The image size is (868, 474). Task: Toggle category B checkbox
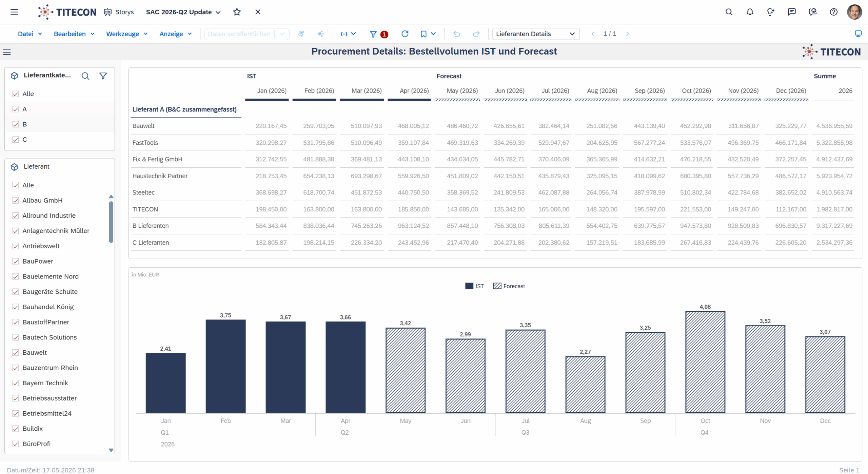[x=15, y=124]
